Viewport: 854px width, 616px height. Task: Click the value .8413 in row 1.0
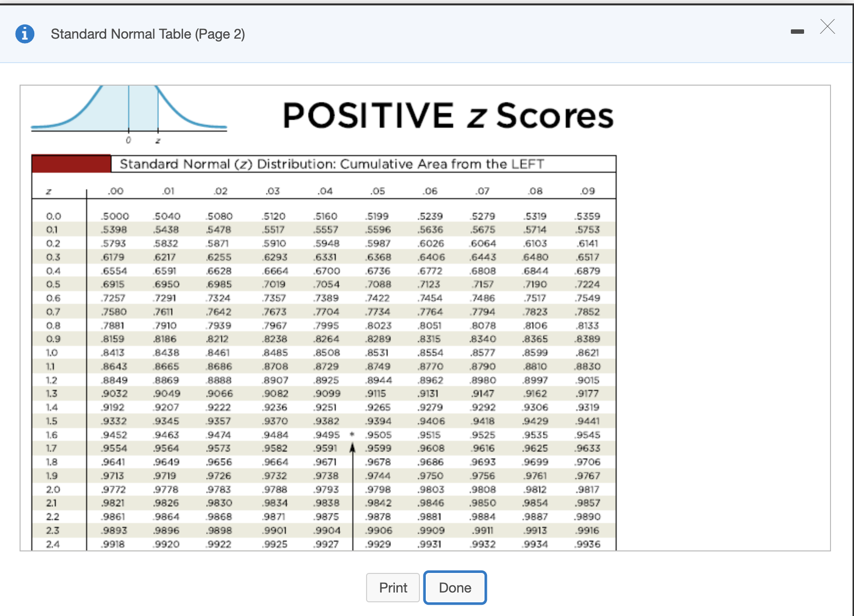[x=113, y=353]
